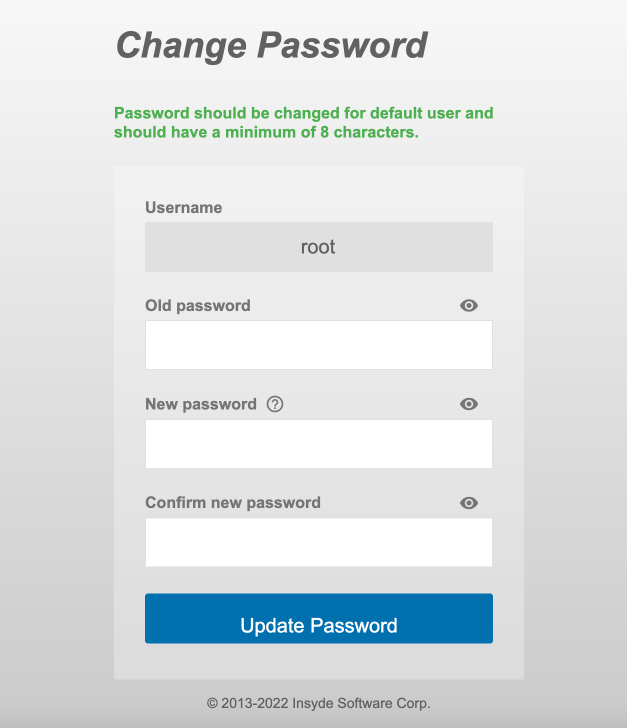Click empty form panel area below Update Password

point(318,662)
